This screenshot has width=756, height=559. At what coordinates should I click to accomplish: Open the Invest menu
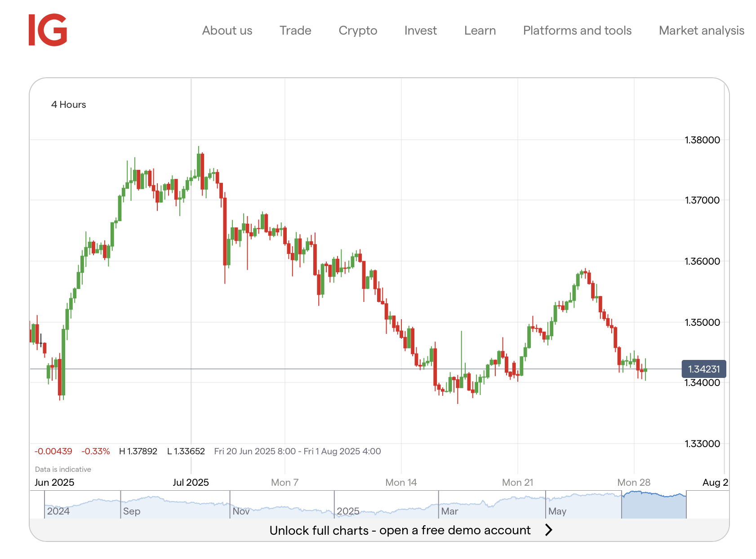420,31
